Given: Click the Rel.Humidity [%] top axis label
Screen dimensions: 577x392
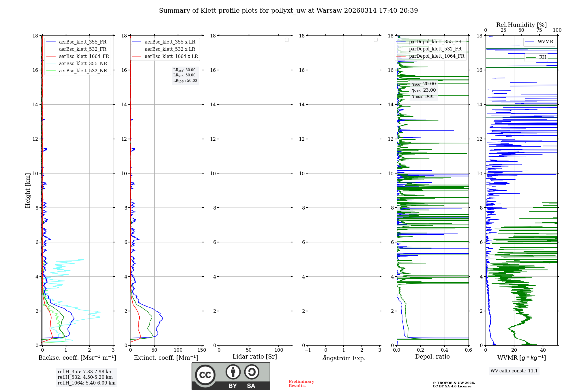Looking at the screenshot, I should [x=521, y=25].
